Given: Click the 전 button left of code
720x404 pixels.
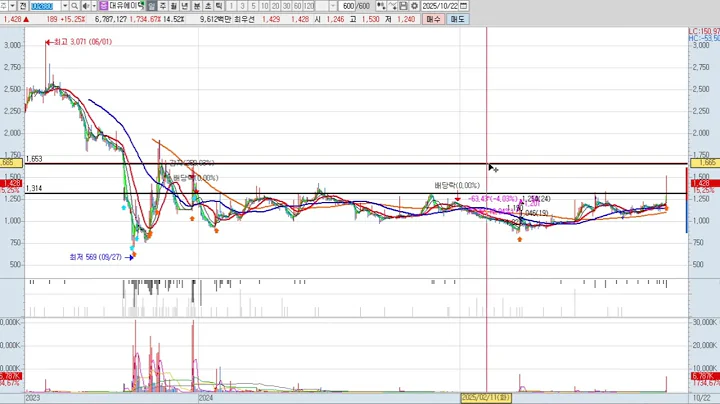Looking at the screenshot, I should (23, 6).
